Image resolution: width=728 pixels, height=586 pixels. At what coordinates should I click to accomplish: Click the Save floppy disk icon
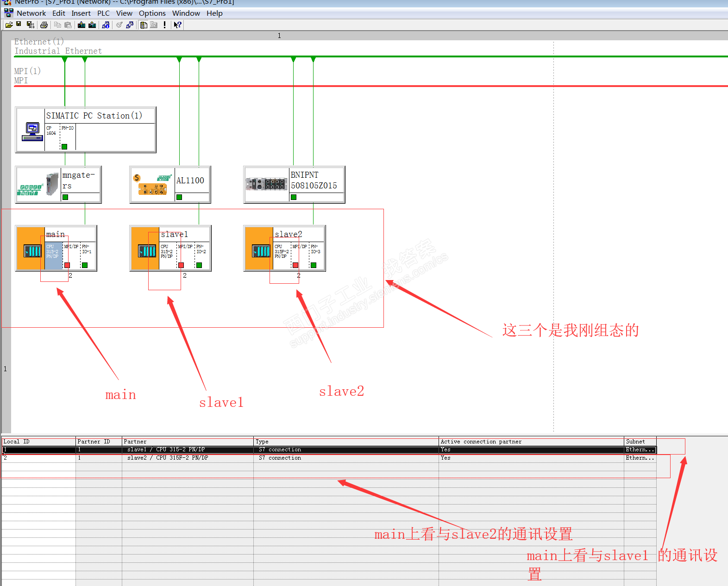(x=19, y=24)
